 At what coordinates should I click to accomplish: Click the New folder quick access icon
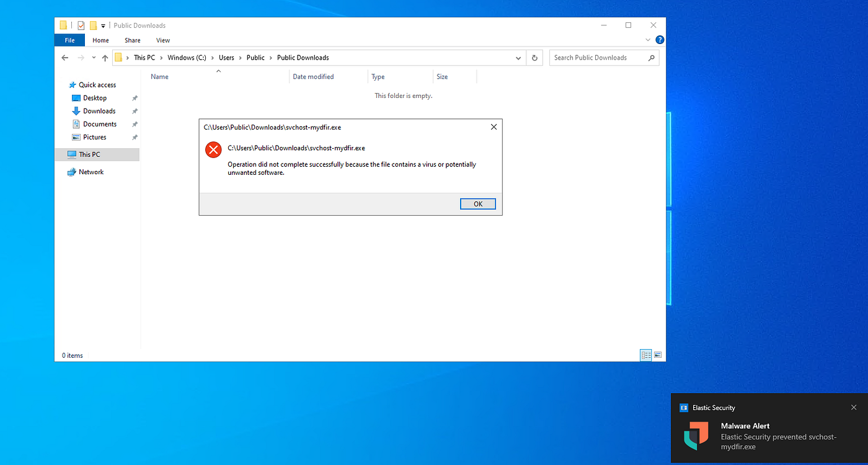pos(93,25)
